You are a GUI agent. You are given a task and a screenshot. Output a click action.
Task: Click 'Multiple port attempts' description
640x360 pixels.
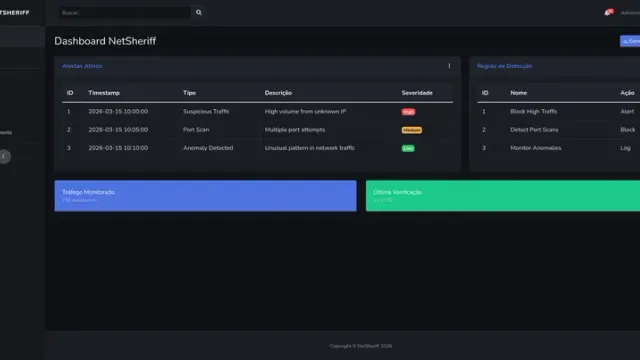click(x=295, y=130)
